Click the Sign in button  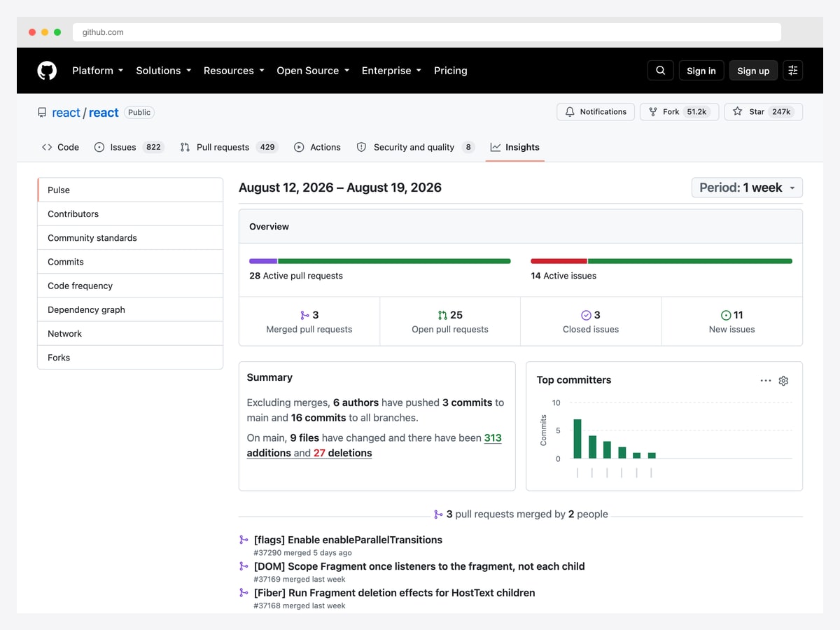click(701, 71)
